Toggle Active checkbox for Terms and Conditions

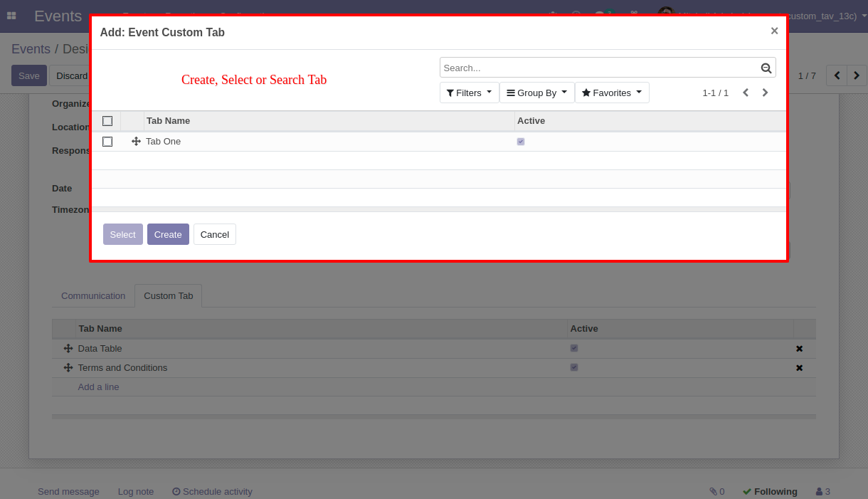tap(574, 368)
